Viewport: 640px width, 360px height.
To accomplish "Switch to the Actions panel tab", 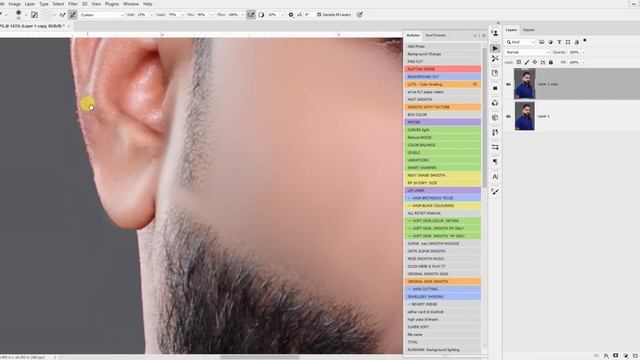I will [413, 36].
